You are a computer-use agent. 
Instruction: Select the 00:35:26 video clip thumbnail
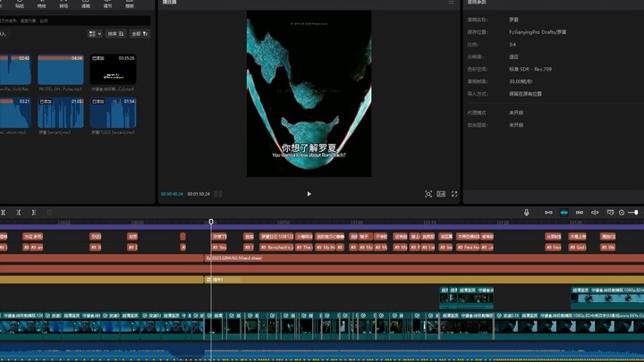[x=113, y=70]
